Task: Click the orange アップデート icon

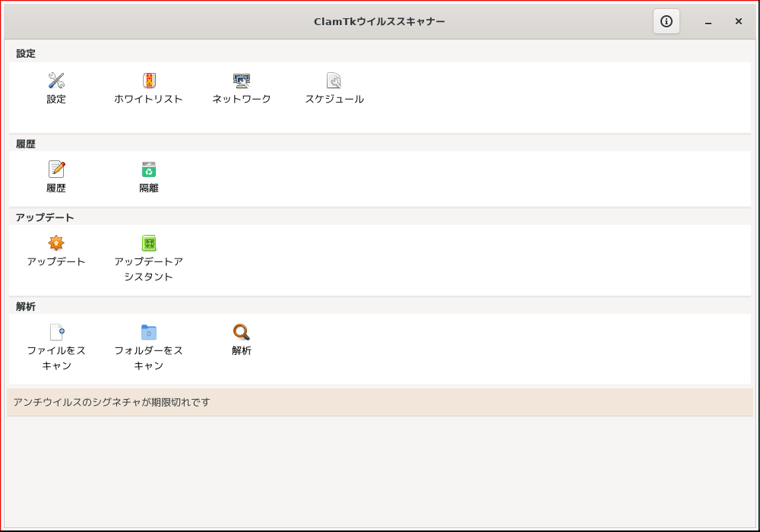Action: 56,242
